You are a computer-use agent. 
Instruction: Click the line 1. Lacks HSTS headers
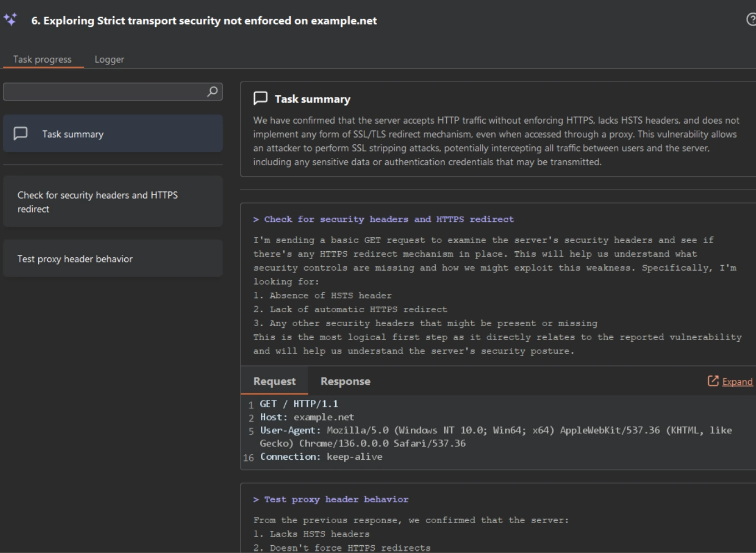tap(311, 534)
